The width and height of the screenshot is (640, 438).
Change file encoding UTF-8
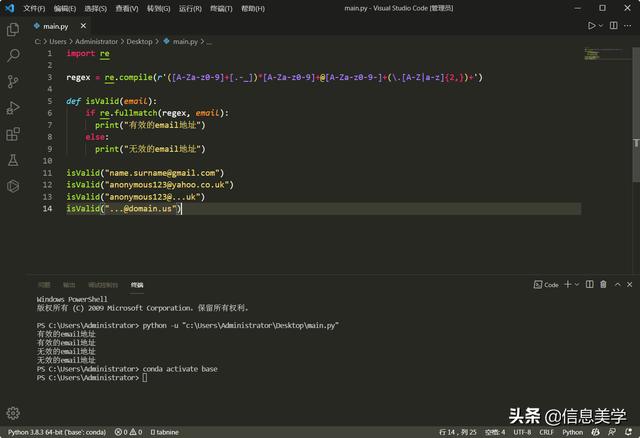(522, 432)
